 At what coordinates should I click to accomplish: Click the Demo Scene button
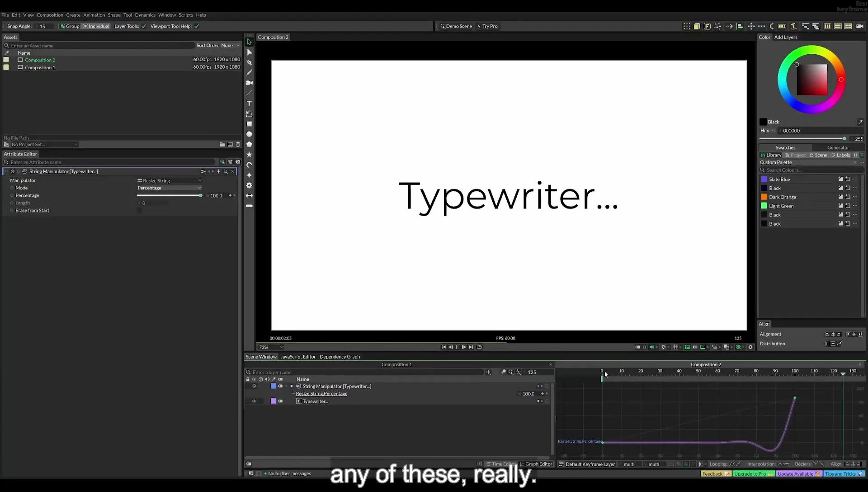(x=457, y=26)
